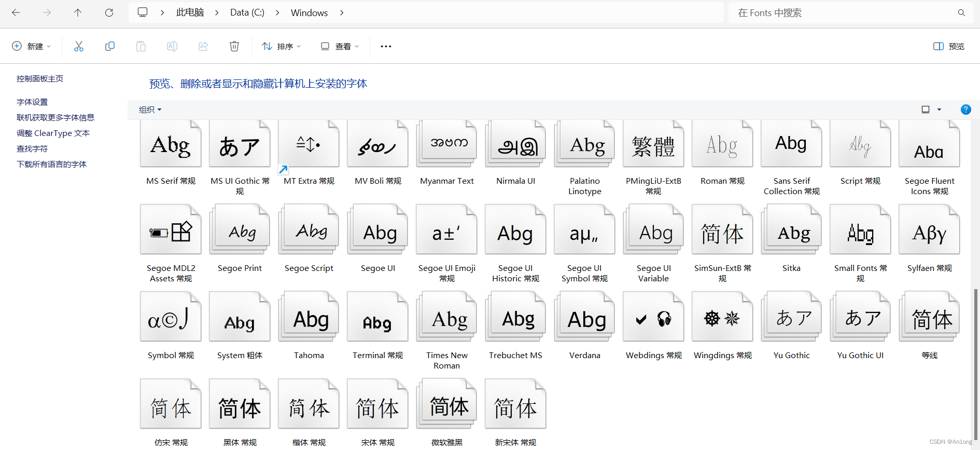Viewport: 980px width, 450px height.
Task: Open 调整 ClearType 文本 link
Action: (53, 133)
